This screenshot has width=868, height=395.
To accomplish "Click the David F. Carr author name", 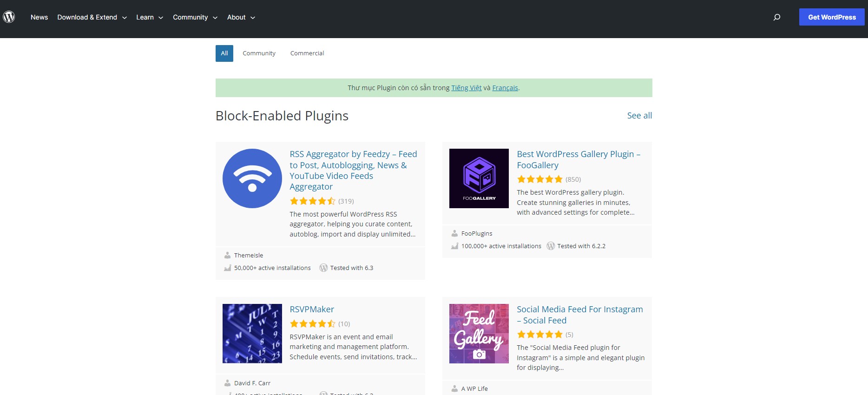I will click(x=252, y=383).
